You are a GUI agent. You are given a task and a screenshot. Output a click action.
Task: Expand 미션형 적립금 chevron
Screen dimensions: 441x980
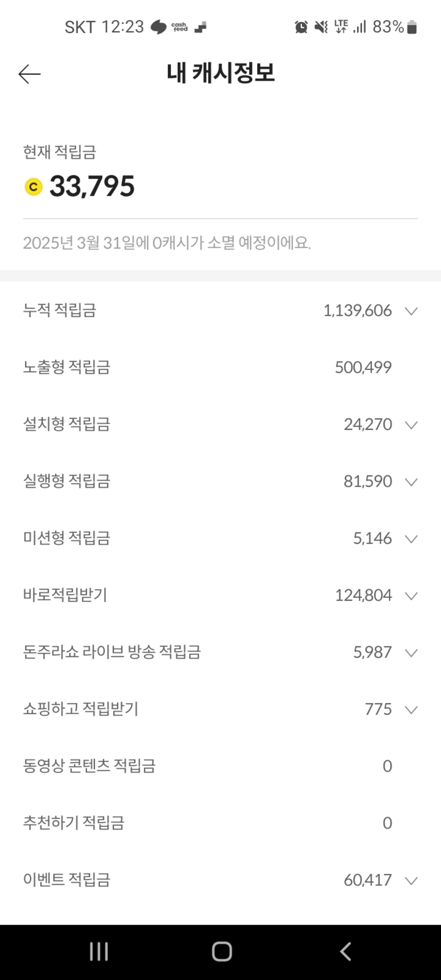click(411, 538)
